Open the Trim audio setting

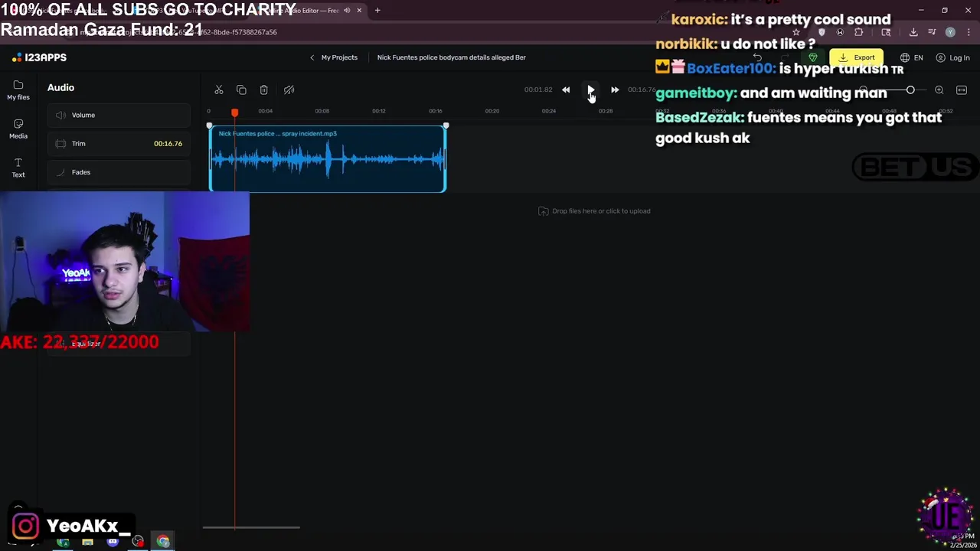119,144
